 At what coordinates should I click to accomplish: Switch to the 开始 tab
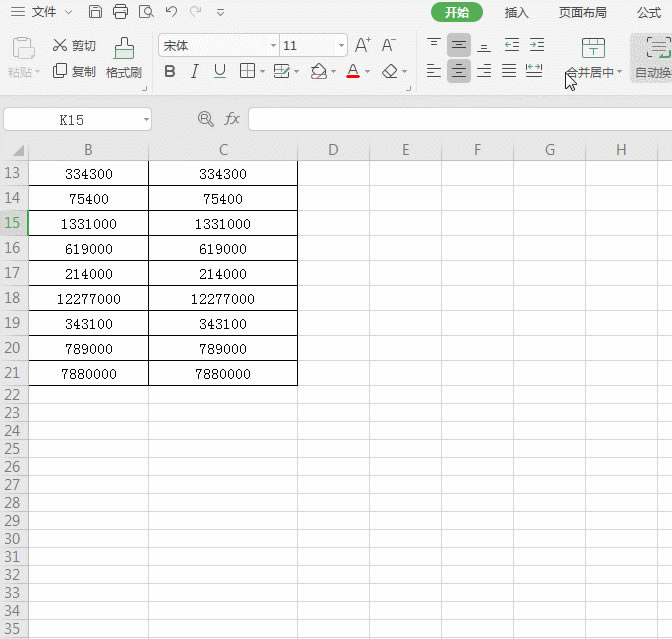click(457, 12)
